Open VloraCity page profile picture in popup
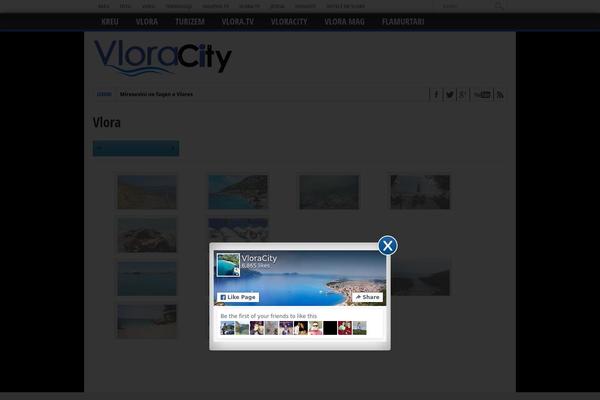 [228, 264]
